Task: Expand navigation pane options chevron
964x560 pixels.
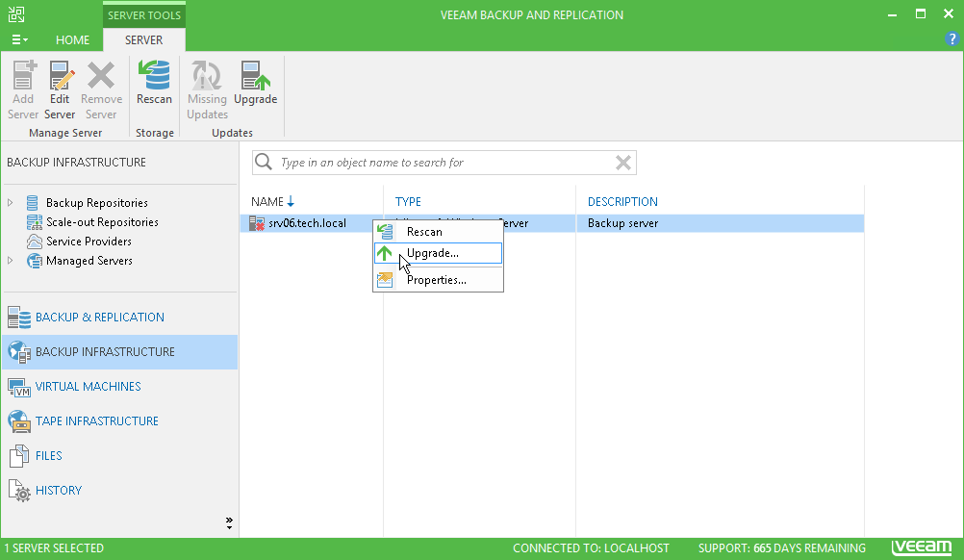Action: point(229,523)
